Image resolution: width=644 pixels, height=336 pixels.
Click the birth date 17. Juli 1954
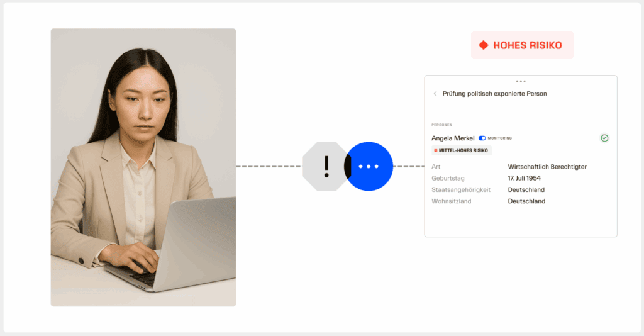525,178
